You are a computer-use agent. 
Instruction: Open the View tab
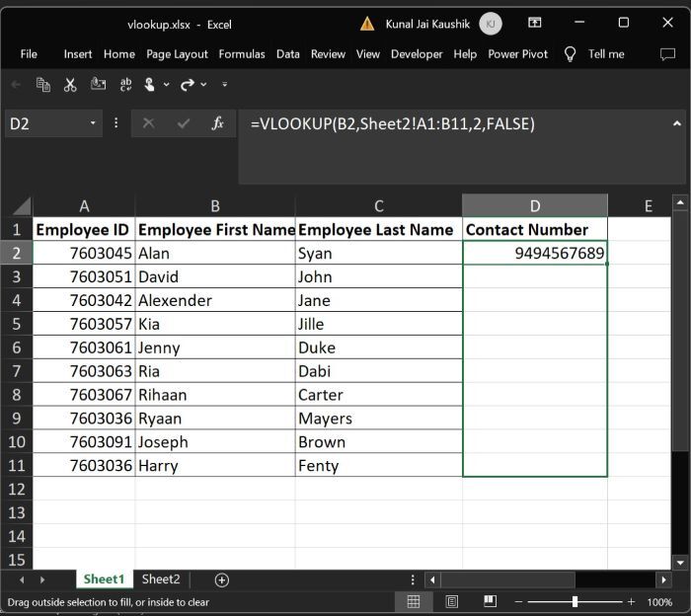(367, 54)
